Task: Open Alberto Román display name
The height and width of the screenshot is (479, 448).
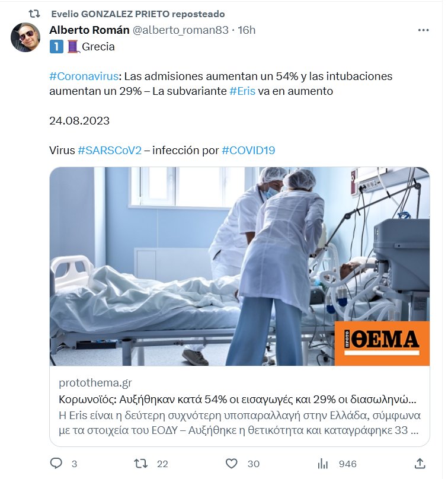Action: click(x=89, y=30)
